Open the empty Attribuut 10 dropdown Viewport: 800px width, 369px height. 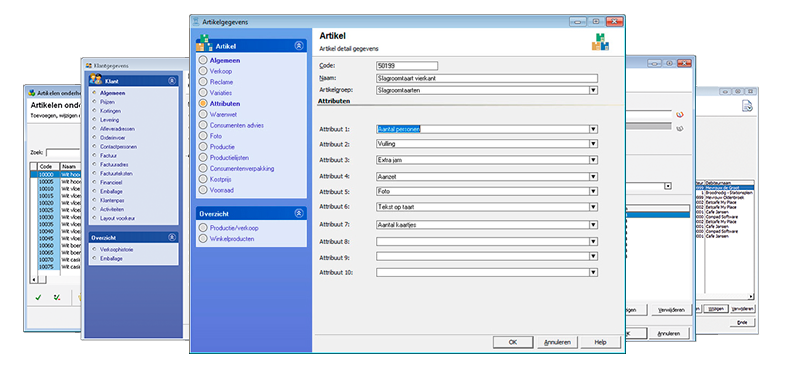click(x=593, y=272)
